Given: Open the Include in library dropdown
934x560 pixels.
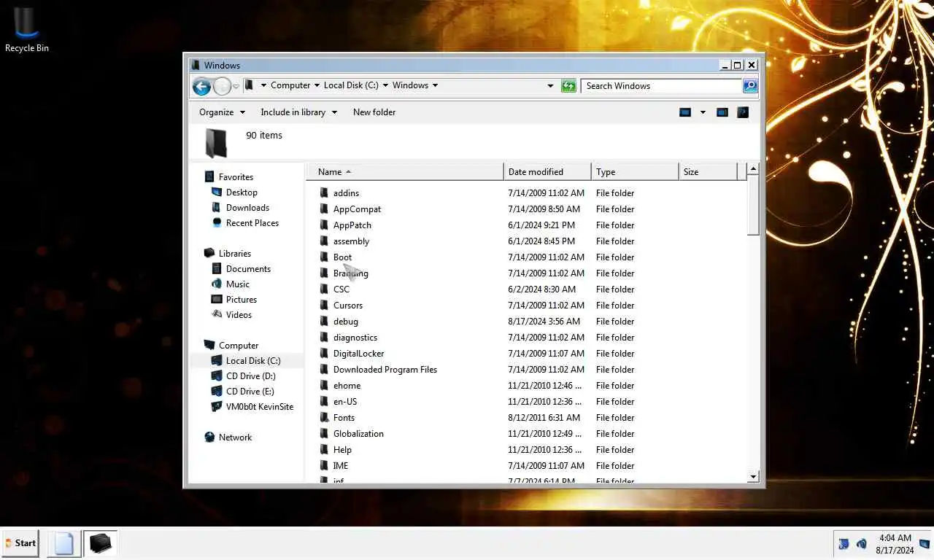Looking at the screenshot, I should 298,112.
